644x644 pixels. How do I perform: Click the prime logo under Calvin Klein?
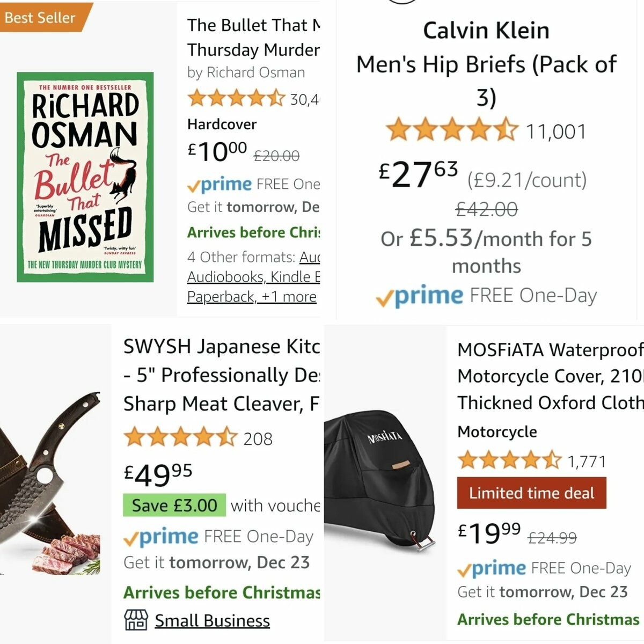420,296
